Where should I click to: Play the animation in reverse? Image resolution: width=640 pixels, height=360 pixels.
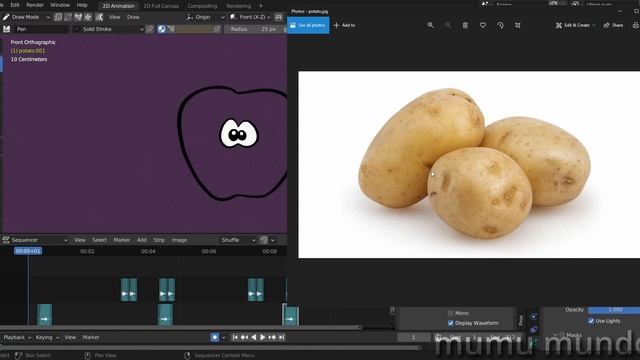pos(253,337)
